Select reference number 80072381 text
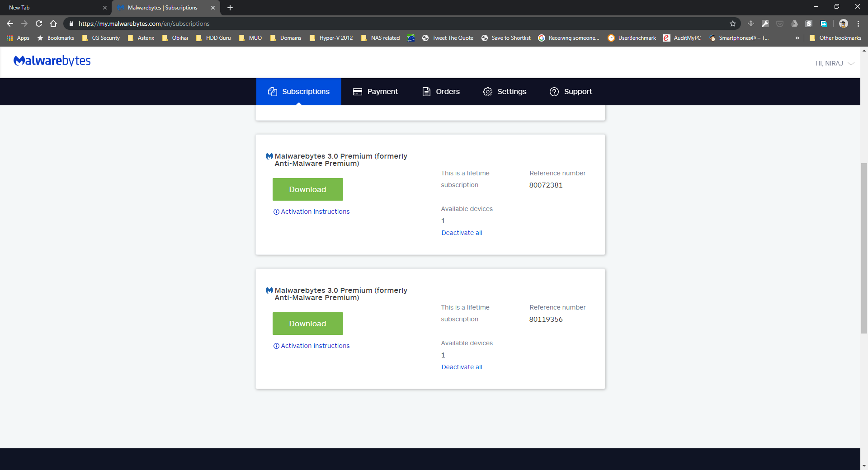Screen dimensions: 868x470 (546, 185)
